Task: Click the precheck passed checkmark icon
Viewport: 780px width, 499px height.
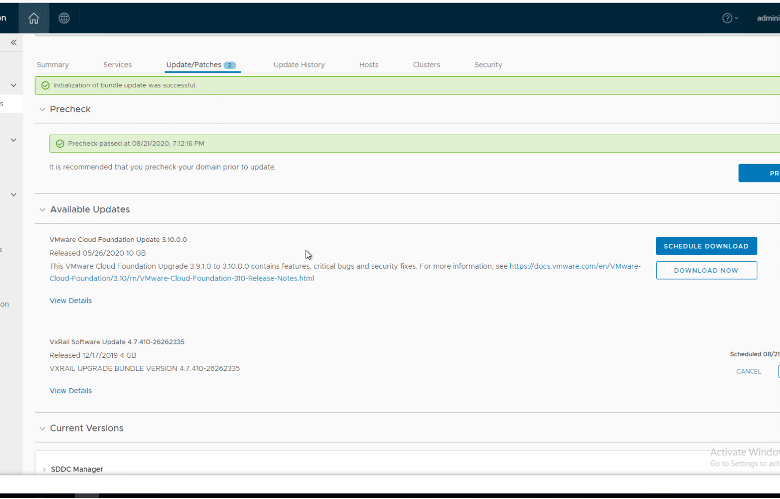Action: [60, 144]
